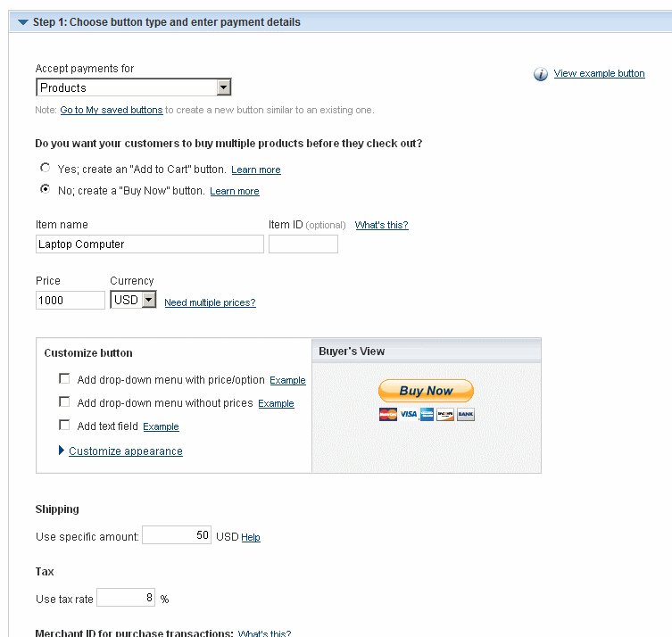Click the Bank payment icon

(466, 414)
